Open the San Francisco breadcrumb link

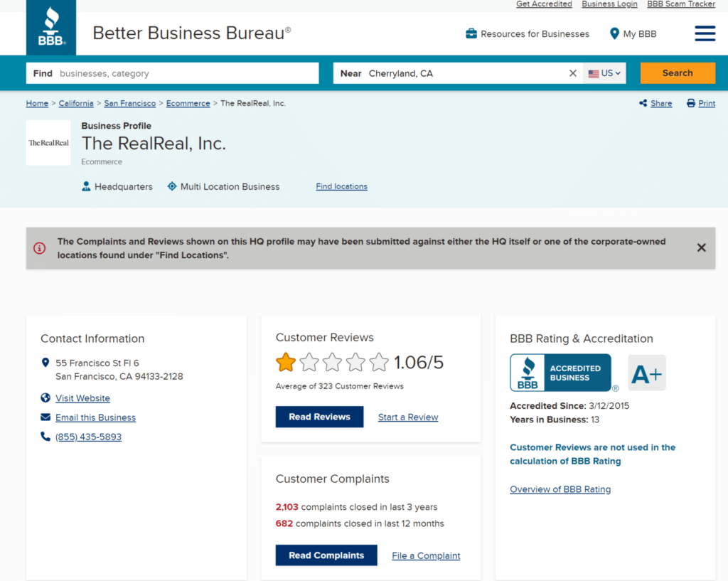(x=129, y=103)
